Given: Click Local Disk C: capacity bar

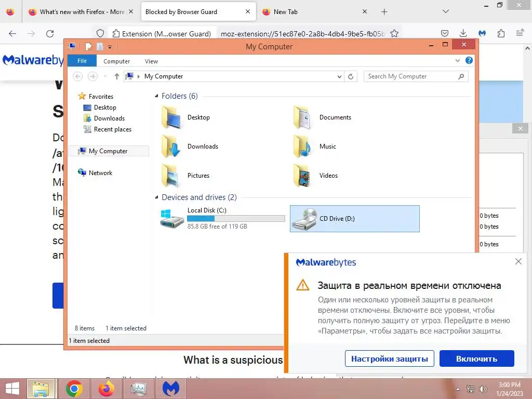Looking at the screenshot, I should coord(236,219).
